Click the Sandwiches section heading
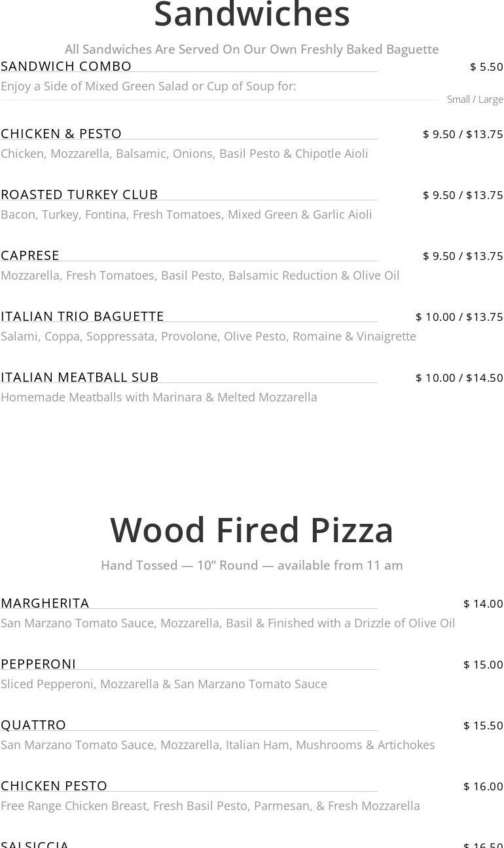The height and width of the screenshot is (848, 504). [x=252, y=16]
